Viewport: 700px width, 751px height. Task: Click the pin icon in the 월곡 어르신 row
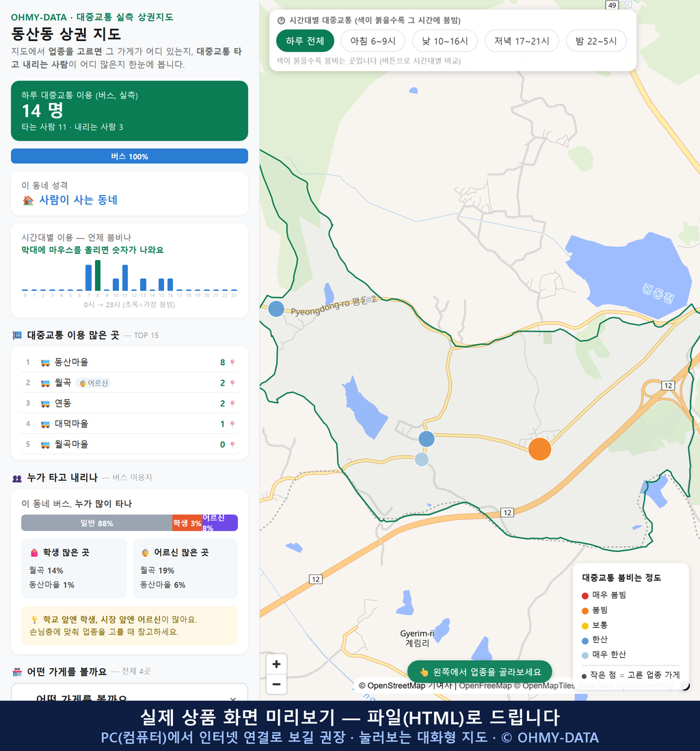(232, 383)
